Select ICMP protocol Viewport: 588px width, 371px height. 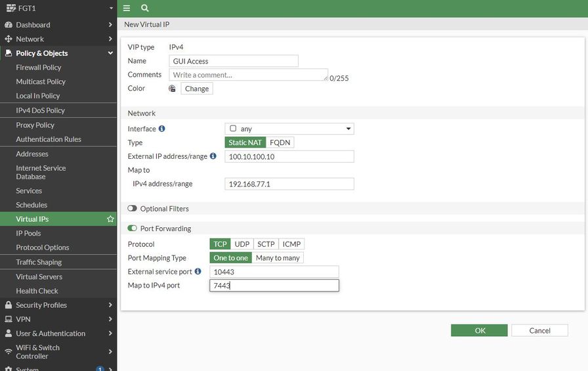[x=291, y=244]
